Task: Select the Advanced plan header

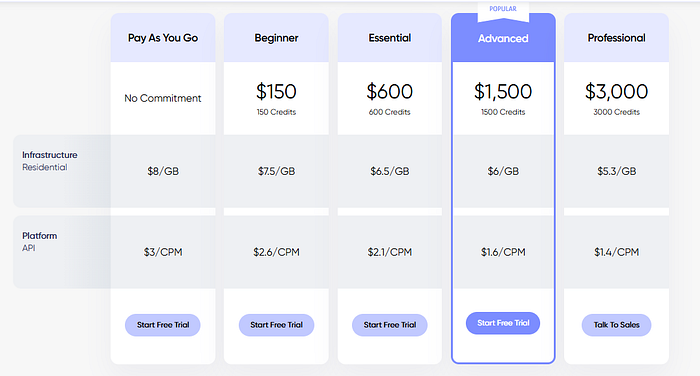Action: tap(503, 38)
